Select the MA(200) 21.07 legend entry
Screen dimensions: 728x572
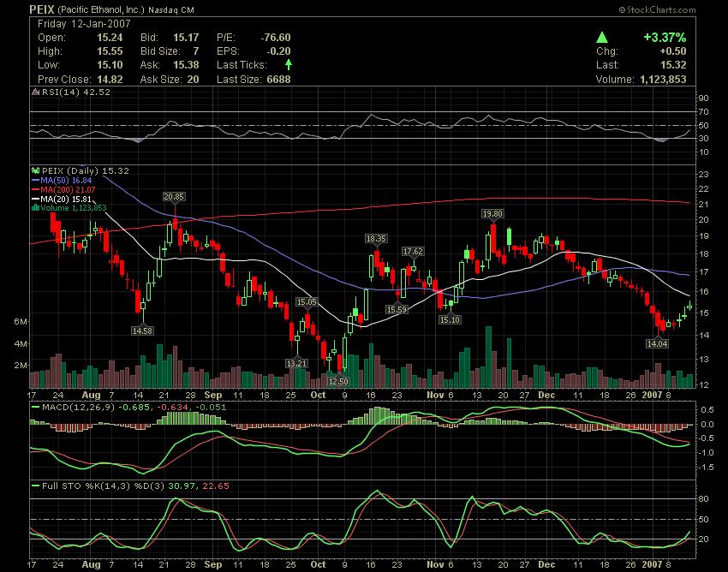tap(63, 189)
